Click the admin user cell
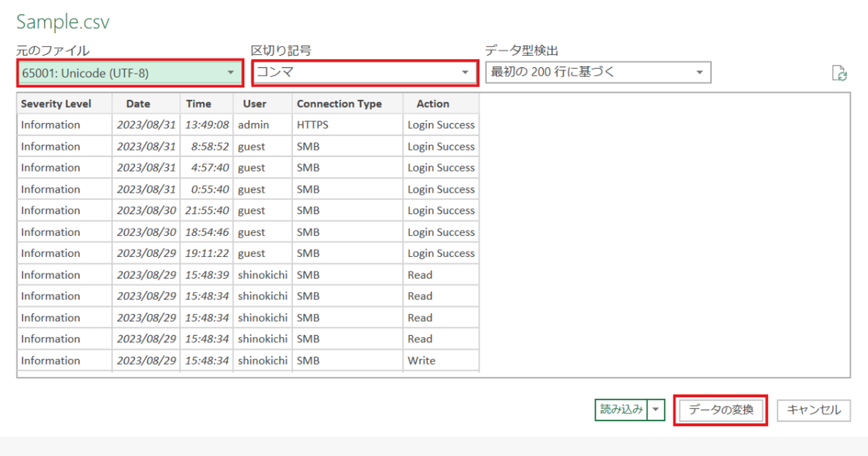 pyautogui.click(x=253, y=125)
